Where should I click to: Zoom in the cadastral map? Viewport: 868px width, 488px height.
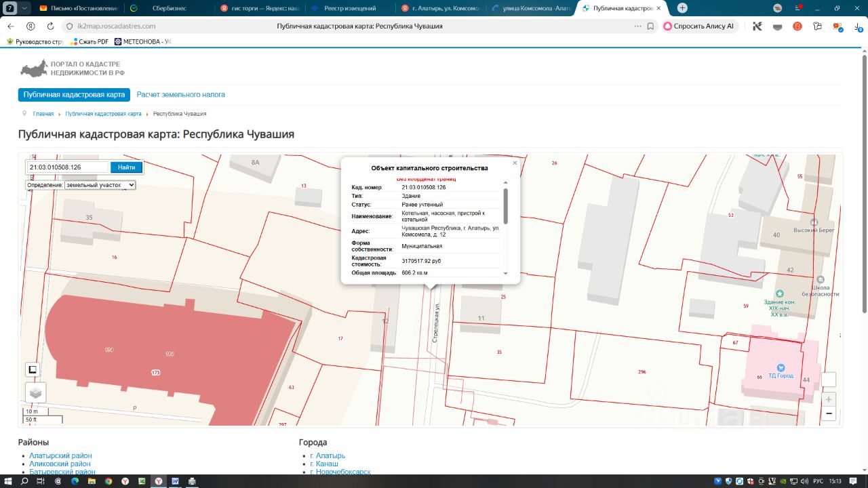[x=829, y=399]
